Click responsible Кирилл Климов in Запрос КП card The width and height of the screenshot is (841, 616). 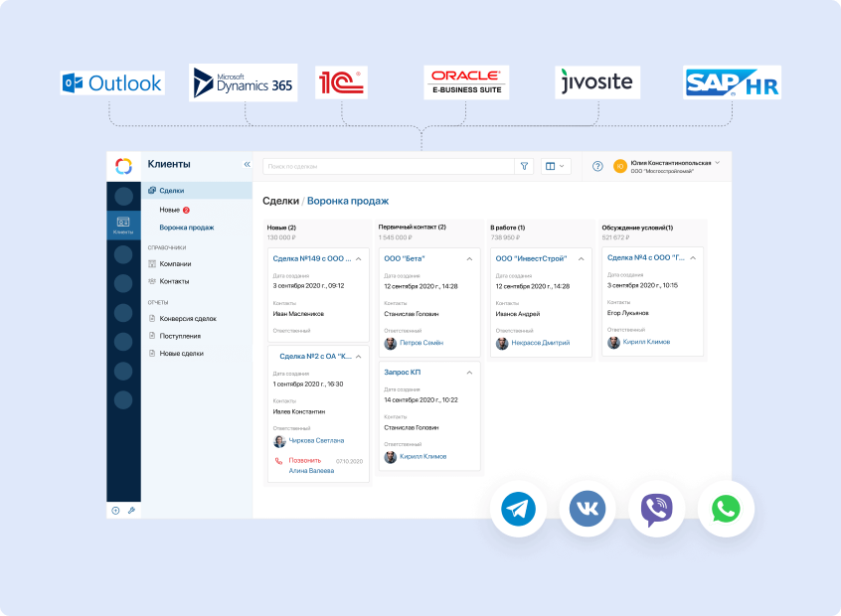(423, 456)
